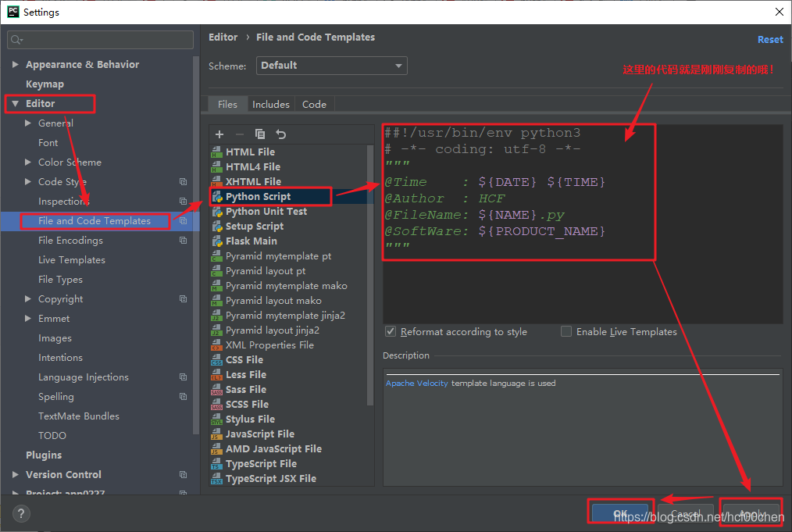The image size is (792, 532).
Task: Click the reset to default undo icon
Action: [x=281, y=134]
